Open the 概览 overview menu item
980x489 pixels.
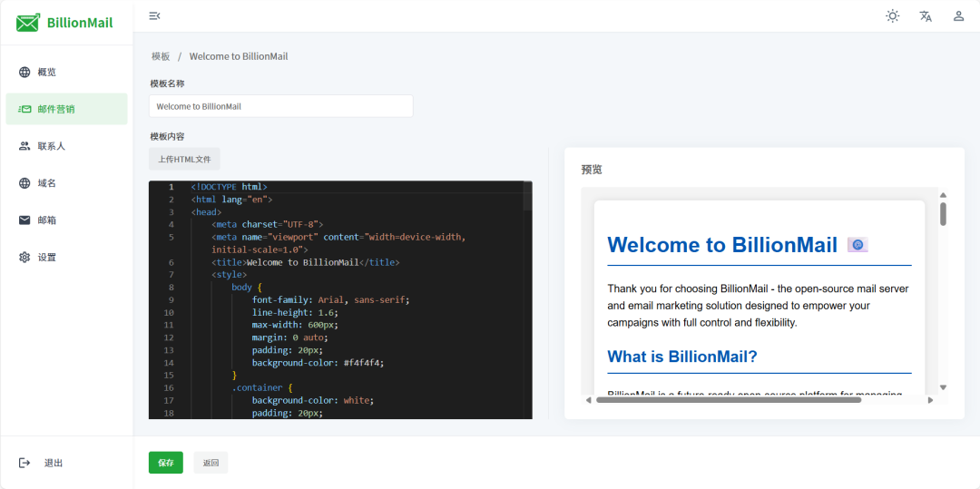click(x=66, y=72)
